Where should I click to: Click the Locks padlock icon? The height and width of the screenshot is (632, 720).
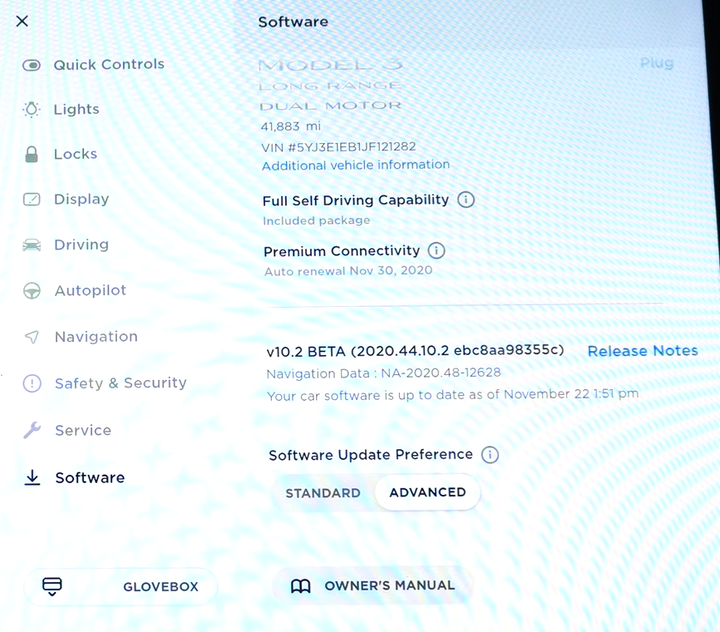coord(31,154)
